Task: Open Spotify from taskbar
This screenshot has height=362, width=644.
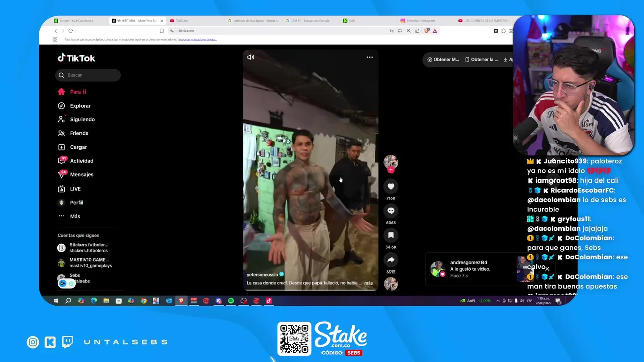Action: pyautogui.click(x=231, y=301)
